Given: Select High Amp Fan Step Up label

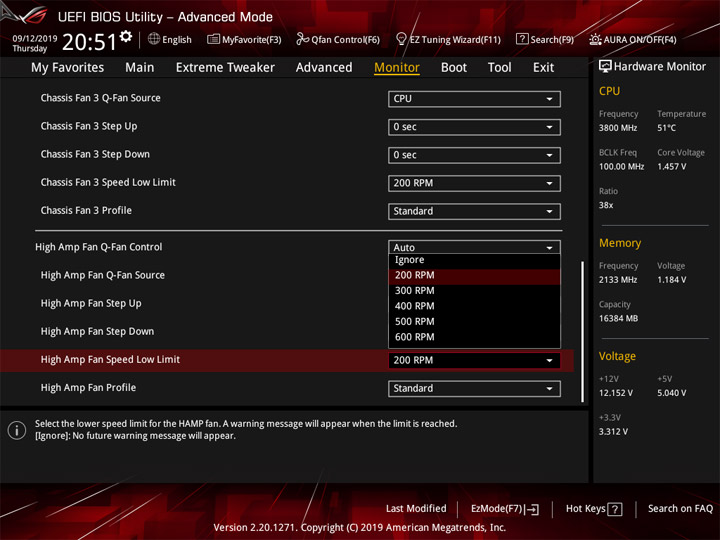Looking at the screenshot, I should [x=91, y=304].
